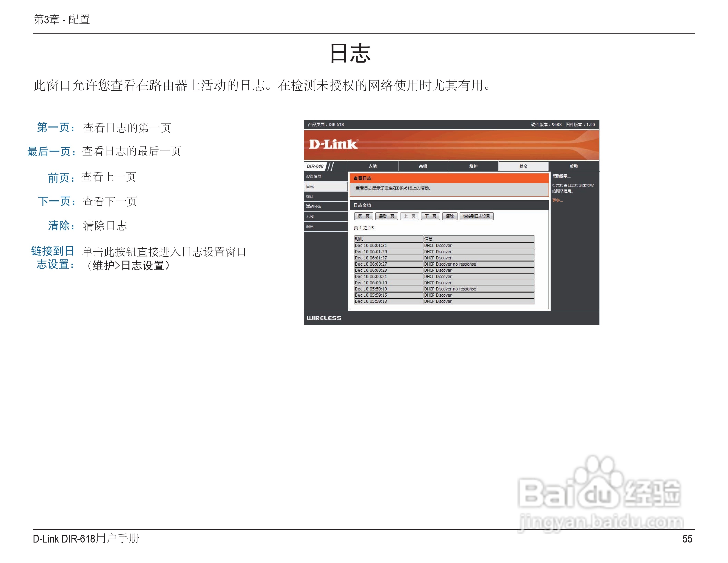
Task: Open 无线 in the sidebar
Action: point(326,216)
